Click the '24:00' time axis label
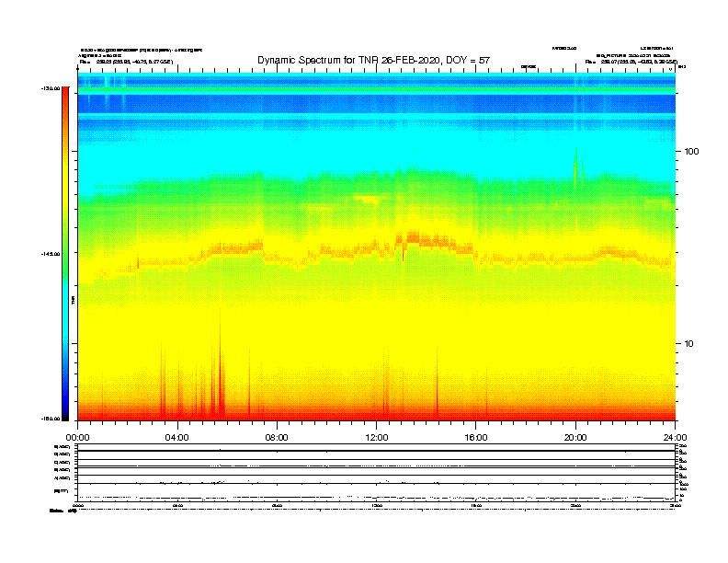This screenshot has width=728, height=563. (675, 438)
